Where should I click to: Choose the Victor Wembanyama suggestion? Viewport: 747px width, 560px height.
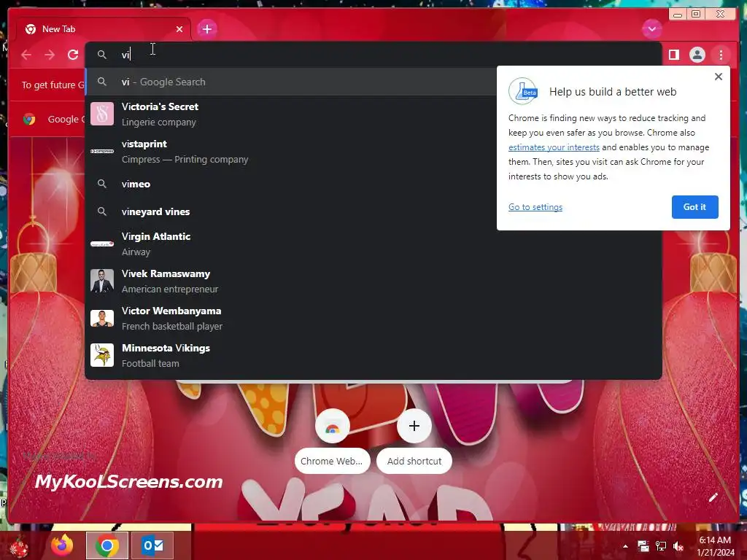(373, 318)
